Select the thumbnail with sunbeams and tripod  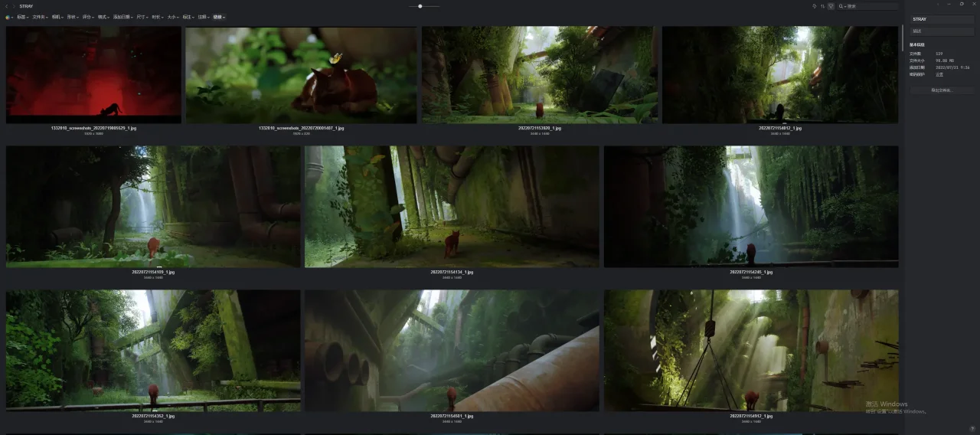pos(751,351)
